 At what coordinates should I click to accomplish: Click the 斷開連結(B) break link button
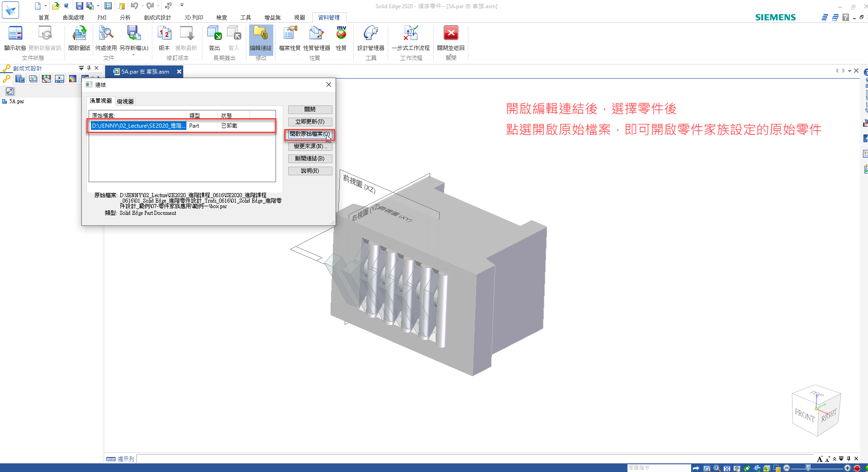[x=310, y=159]
